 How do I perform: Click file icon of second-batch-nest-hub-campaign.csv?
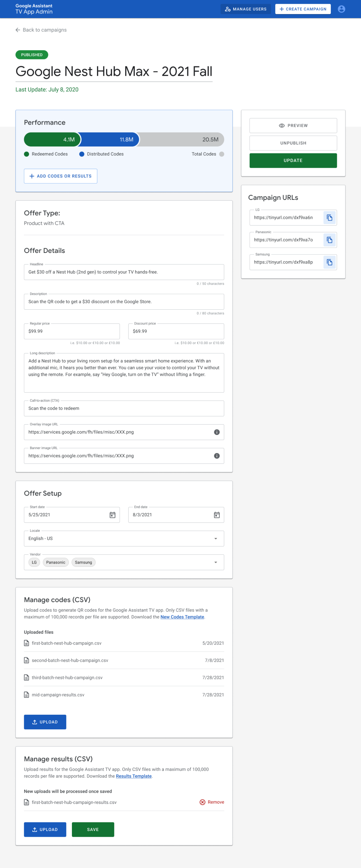tap(26, 661)
